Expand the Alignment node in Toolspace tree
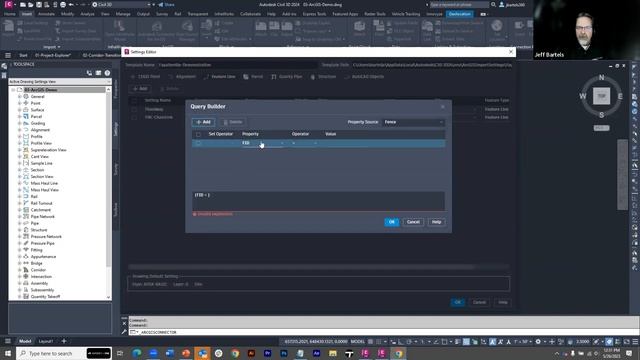 click(x=19, y=130)
